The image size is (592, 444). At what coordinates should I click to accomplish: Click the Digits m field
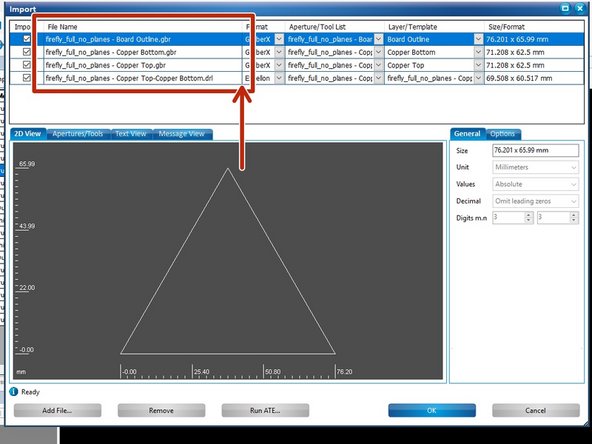pos(508,218)
